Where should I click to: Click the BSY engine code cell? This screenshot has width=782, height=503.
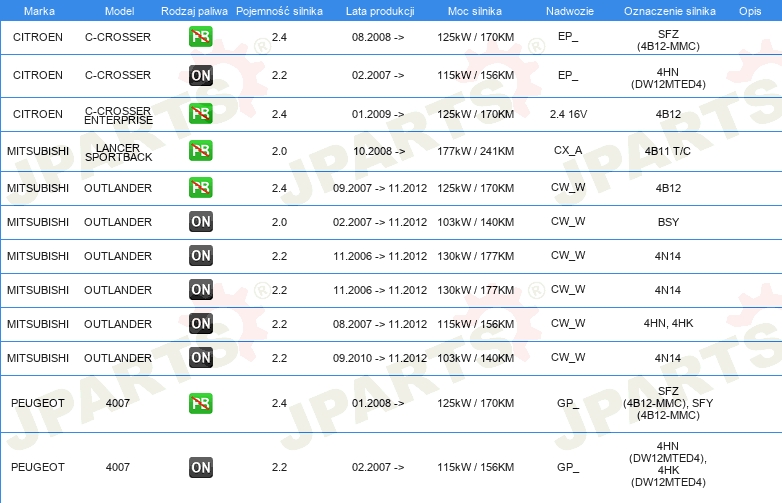pyautogui.click(x=668, y=222)
